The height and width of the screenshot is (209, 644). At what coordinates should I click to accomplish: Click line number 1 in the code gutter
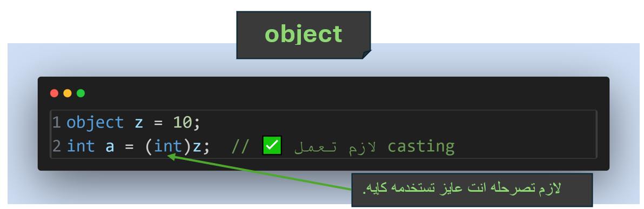click(x=56, y=123)
